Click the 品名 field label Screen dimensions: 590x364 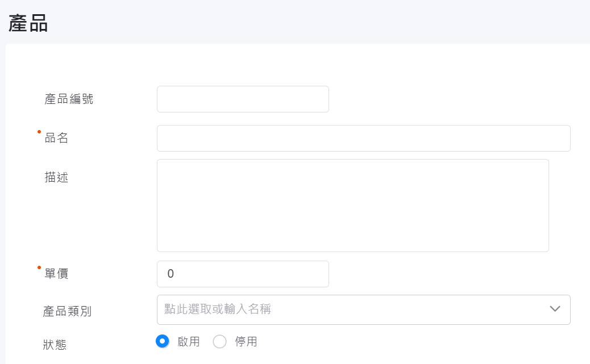click(x=56, y=138)
